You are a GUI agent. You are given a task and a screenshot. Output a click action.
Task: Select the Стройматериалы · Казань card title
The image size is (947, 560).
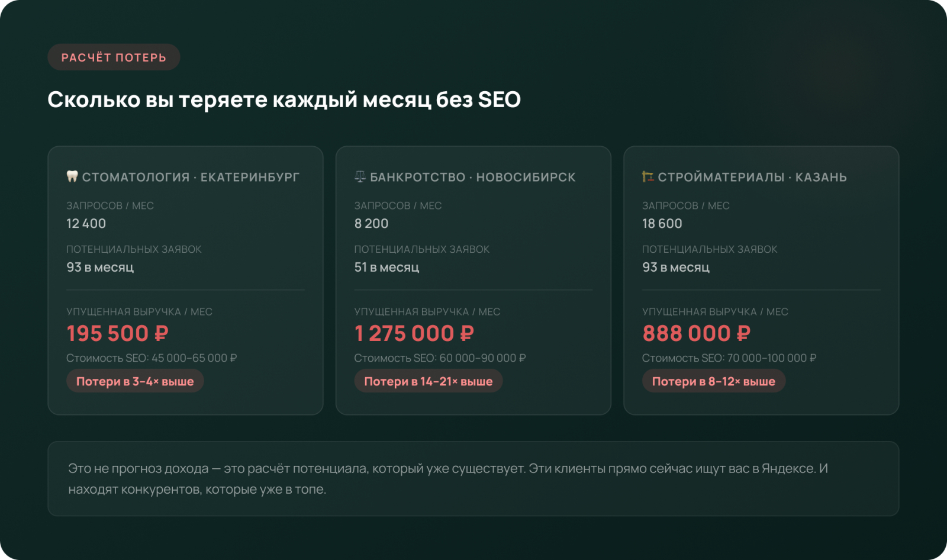[752, 177]
